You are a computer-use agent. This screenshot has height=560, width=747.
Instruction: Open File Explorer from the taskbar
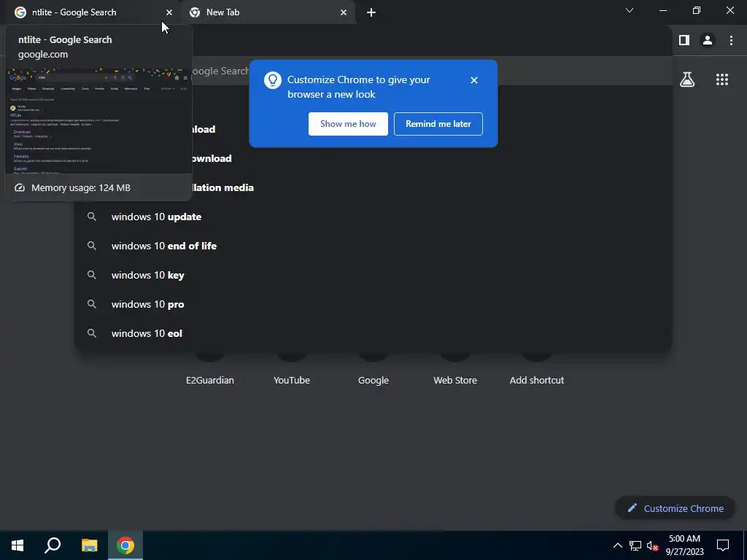tap(89, 545)
